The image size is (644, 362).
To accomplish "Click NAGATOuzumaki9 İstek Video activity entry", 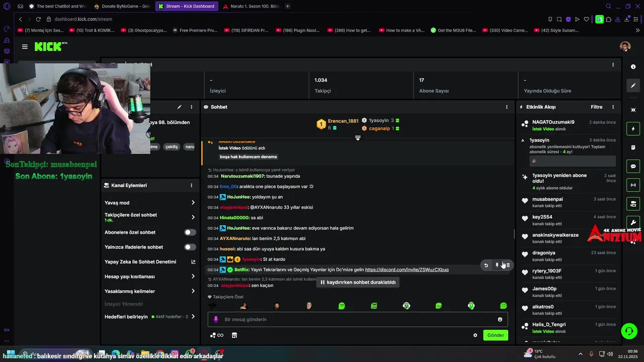I will tap(569, 125).
